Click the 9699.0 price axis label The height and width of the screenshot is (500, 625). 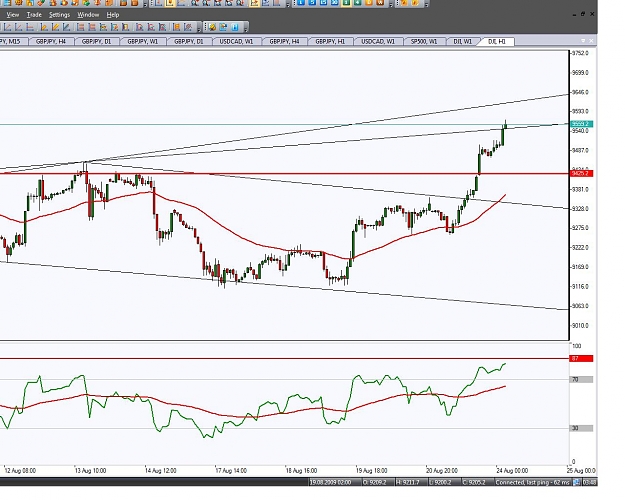tap(580, 73)
